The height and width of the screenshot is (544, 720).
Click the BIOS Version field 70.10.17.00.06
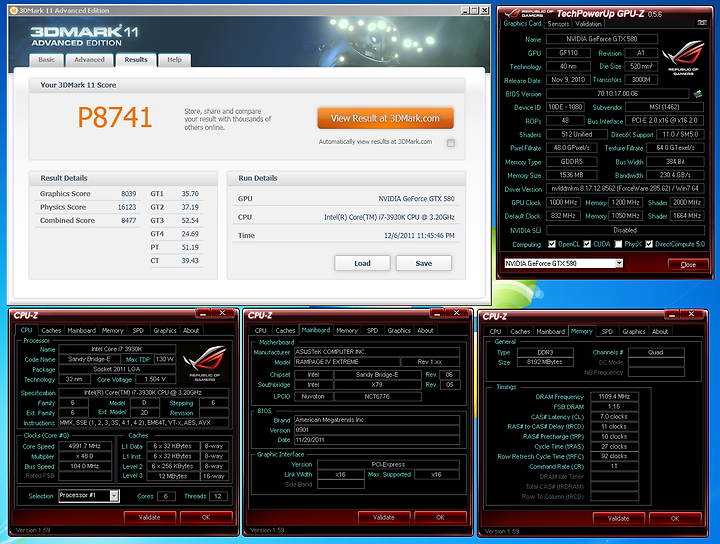pos(618,94)
